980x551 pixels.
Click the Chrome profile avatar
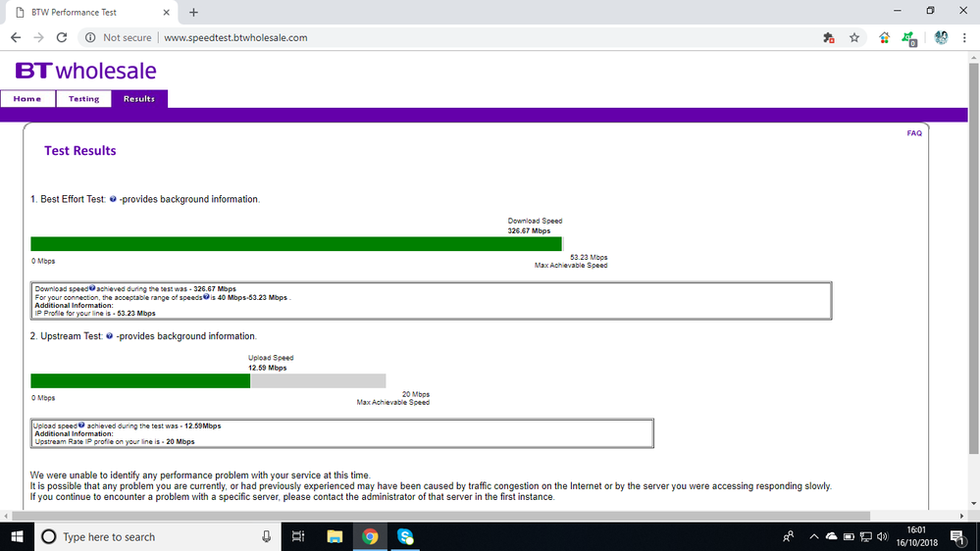pyautogui.click(x=941, y=37)
